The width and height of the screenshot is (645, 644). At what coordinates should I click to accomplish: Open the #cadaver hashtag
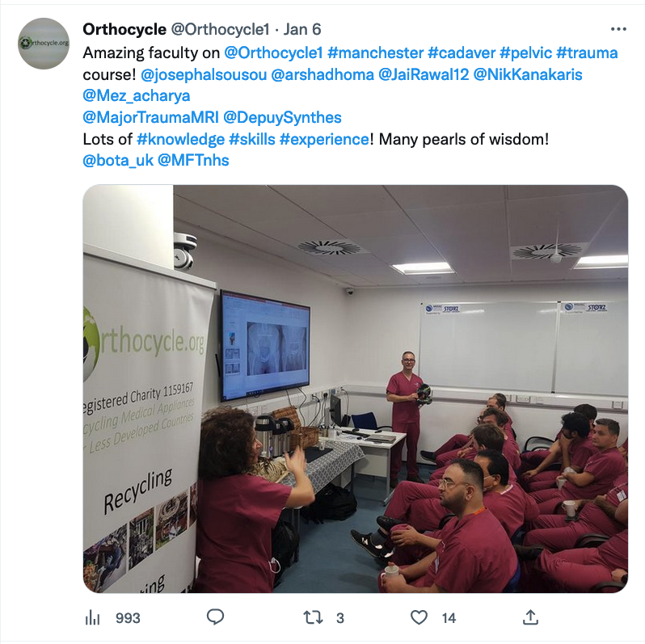pyautogui.click(x=462, y=53)
